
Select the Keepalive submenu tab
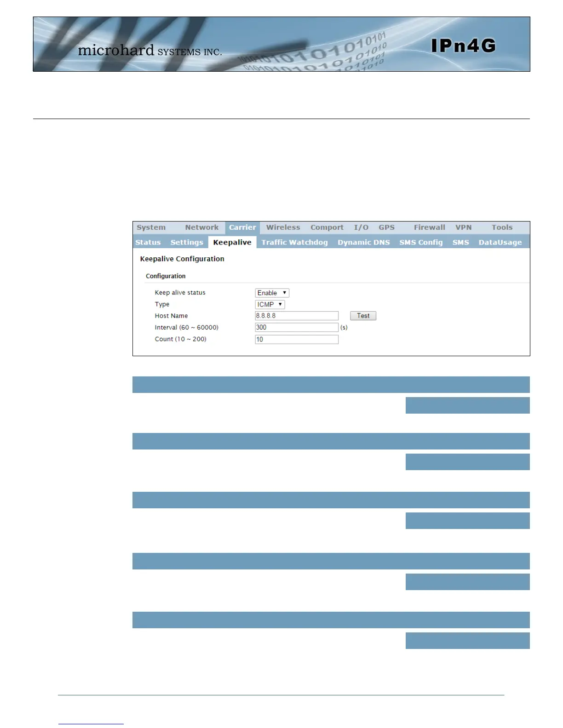coord(232,242)
